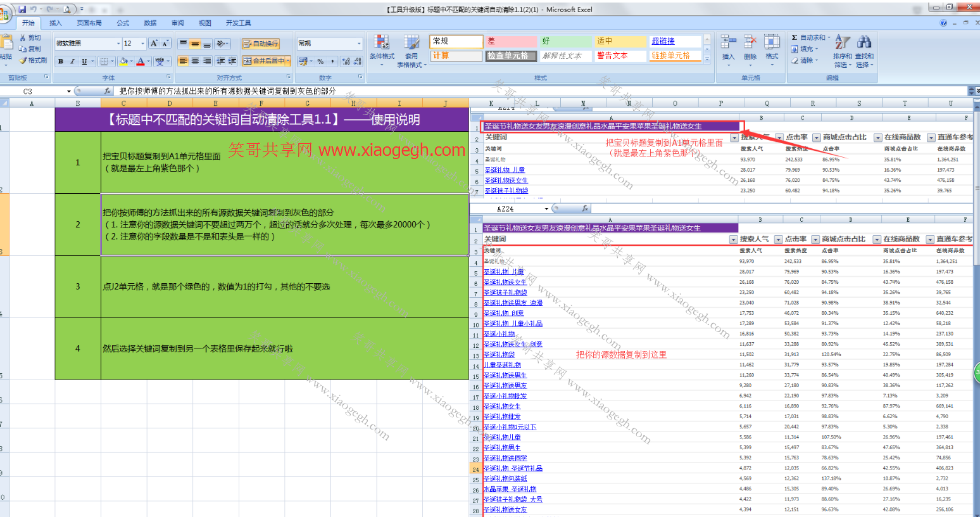Toggle Italic formatting
This screenshot has height=517, width=980.
tap(72, 61)
